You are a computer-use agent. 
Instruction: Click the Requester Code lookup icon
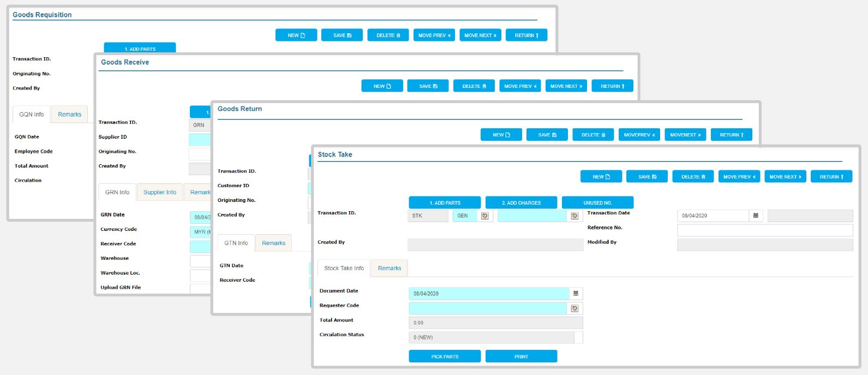[574, 308]
